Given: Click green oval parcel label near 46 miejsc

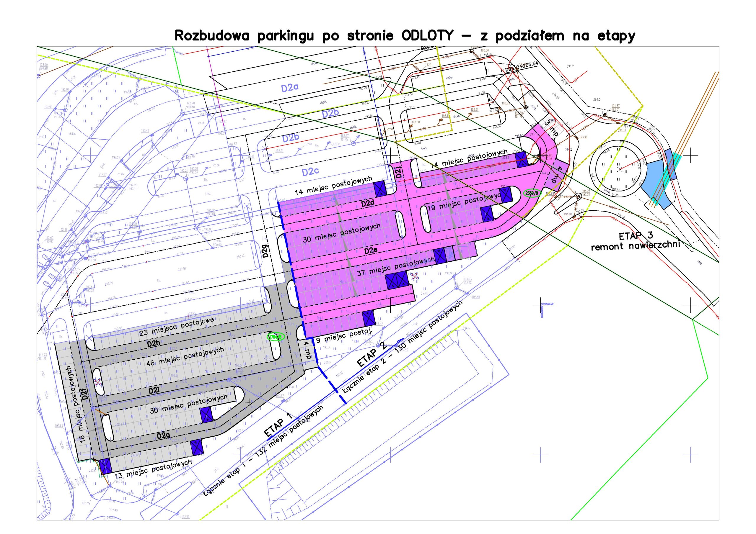Looking at the screenshot, I should 275,337.
